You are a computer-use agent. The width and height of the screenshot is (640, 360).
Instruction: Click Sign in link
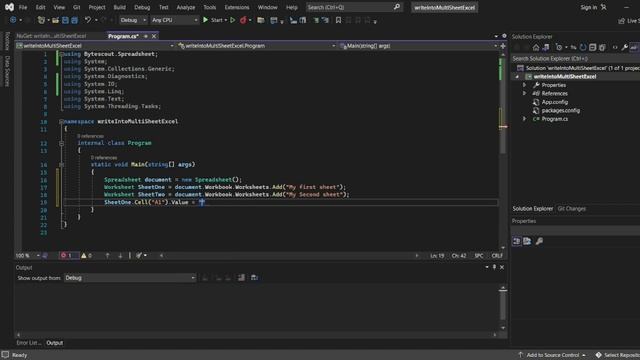[x=589, y=7]
